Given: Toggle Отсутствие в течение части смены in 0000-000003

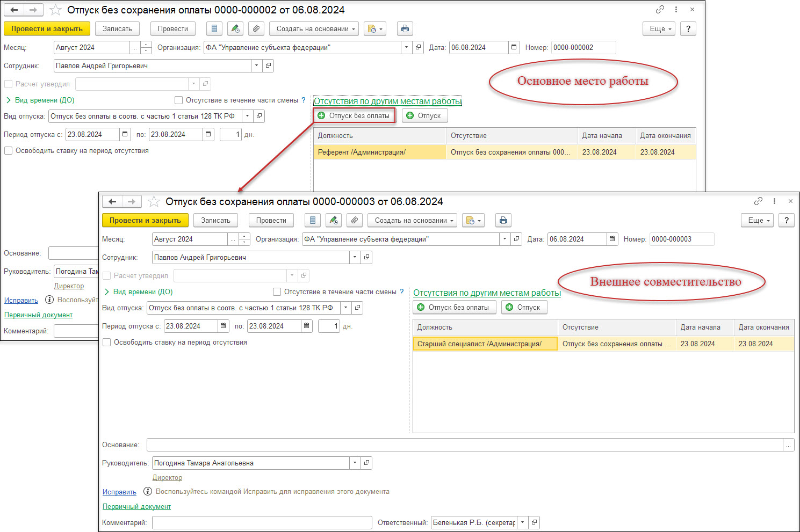Looking at the screenshot, I should (x=277, y=292).
